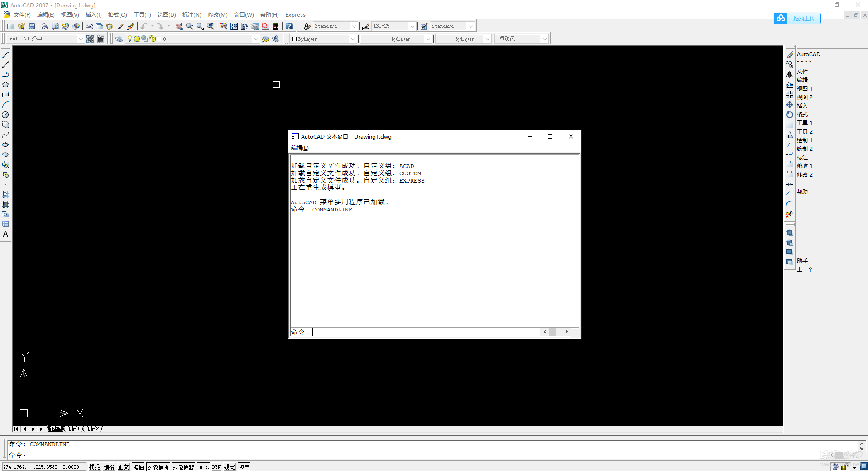
Task: Open the ByLayer linetype dropdown
Action: click(427, 39)
